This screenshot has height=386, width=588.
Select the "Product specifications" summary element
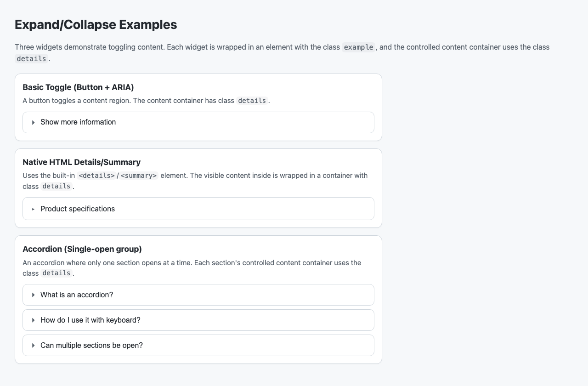(x=77, y=209)
